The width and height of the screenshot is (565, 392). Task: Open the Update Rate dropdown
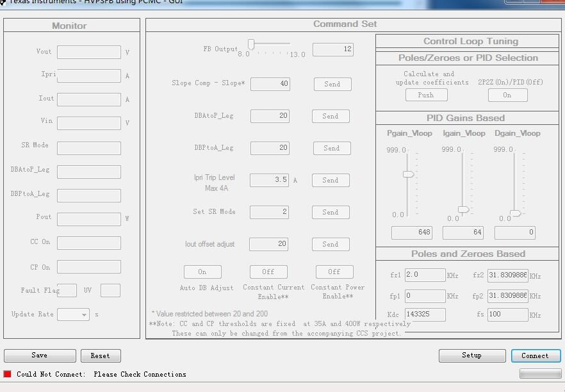[x=73, y=314]
